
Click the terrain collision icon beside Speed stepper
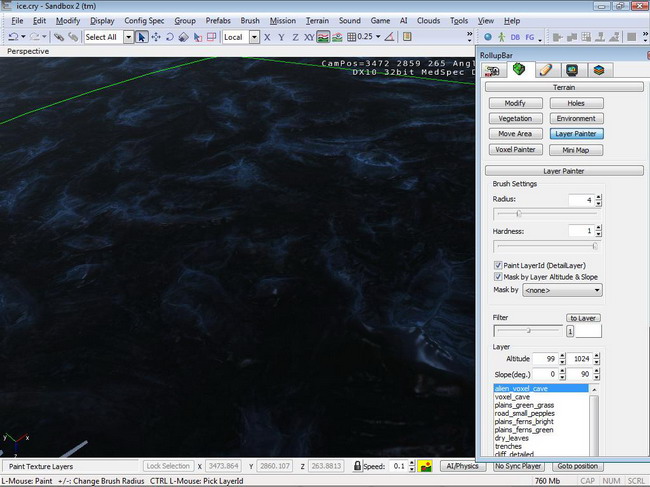[x=424, y=466]
